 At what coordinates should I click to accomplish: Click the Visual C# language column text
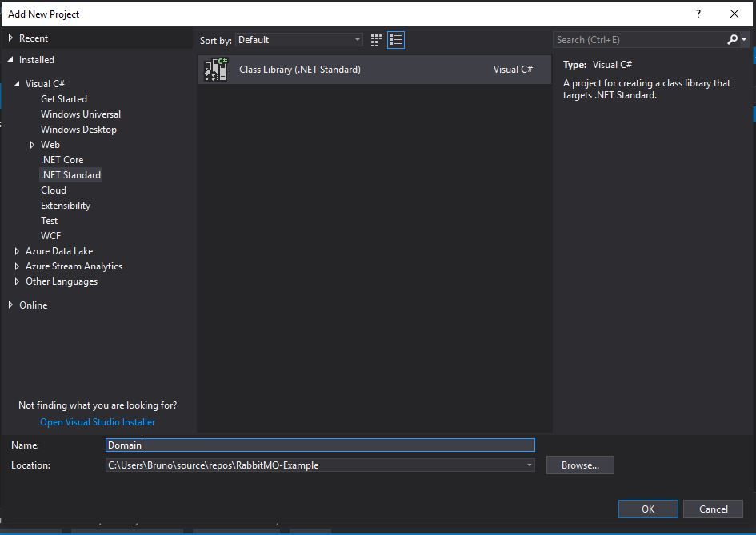click(513, 70)
